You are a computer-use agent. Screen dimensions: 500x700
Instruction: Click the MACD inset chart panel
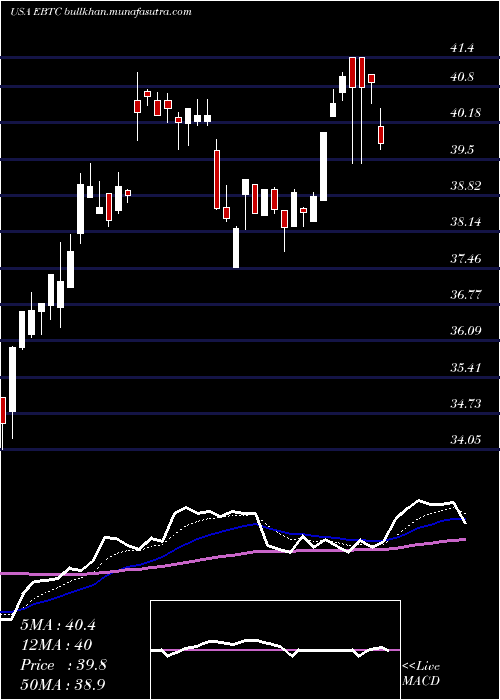click(275, 650)
